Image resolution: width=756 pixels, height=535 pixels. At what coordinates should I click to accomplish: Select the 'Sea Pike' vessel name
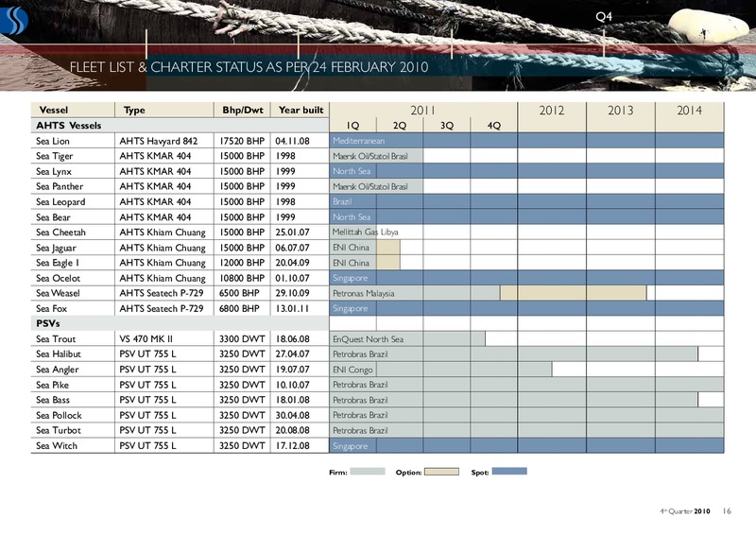[x=52, y=385]
